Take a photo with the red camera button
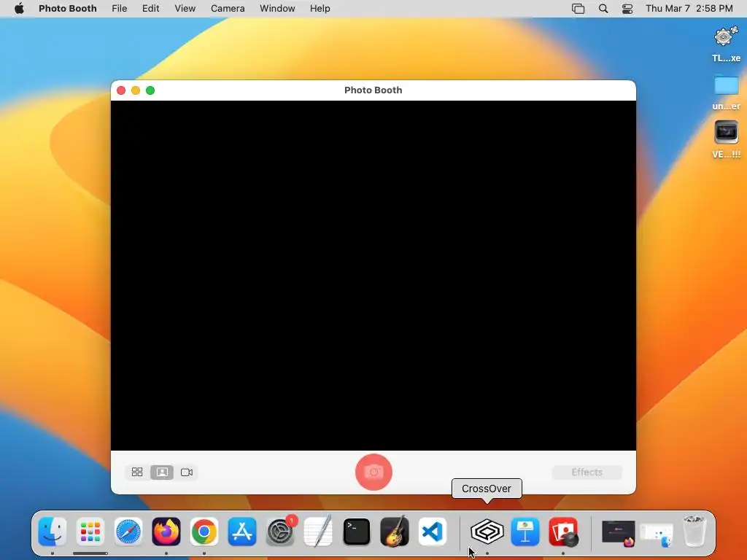747x560 pixels. tap(373, 472)
